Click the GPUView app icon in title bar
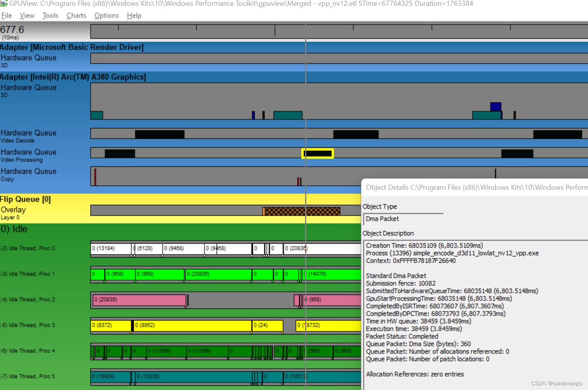 click(x=4, y=3)
